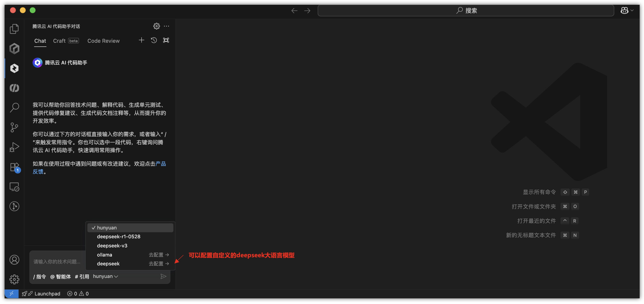The height and width of the screenshot is (304, 644).
Task: Click the # 引用 reference button
Action: point(82,277)
